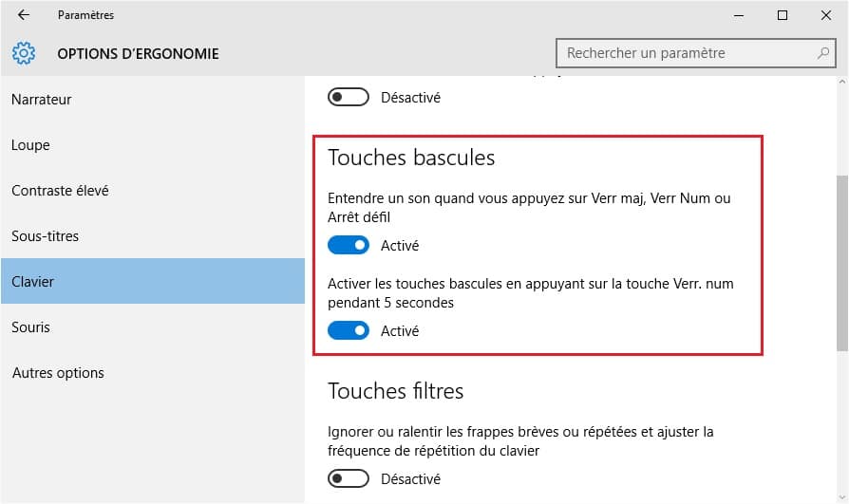849x504 pixels.
Task: Click the back arrow in title bar
Action: coord(23,15)
